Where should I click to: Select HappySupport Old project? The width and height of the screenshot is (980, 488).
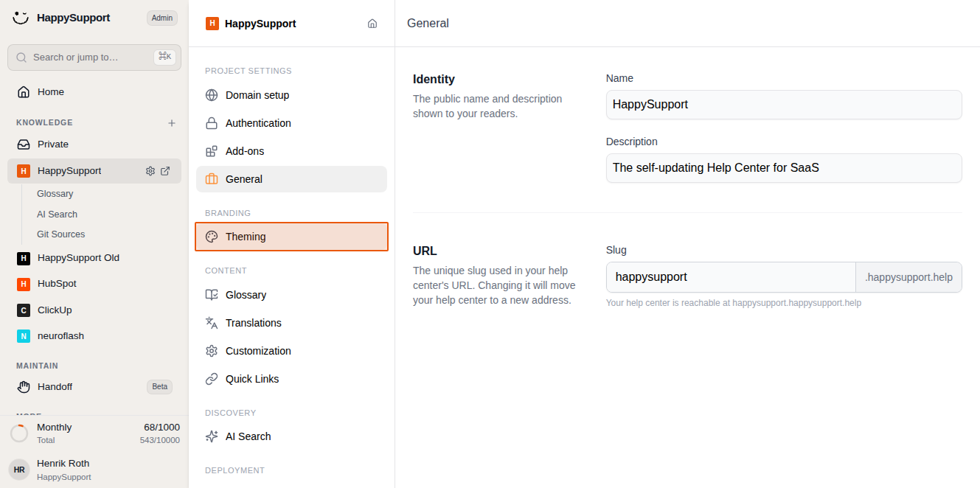click(94, 258)
